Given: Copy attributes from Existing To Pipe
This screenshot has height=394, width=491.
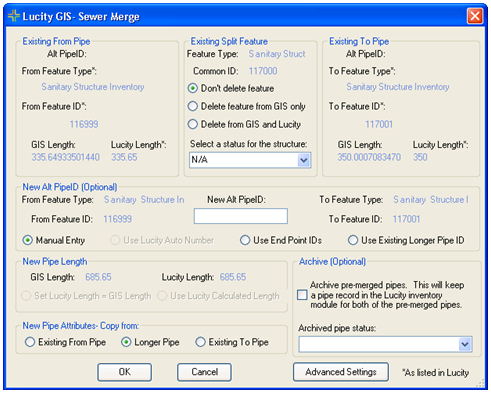Looking at the screenshot, I should (232, 342).
